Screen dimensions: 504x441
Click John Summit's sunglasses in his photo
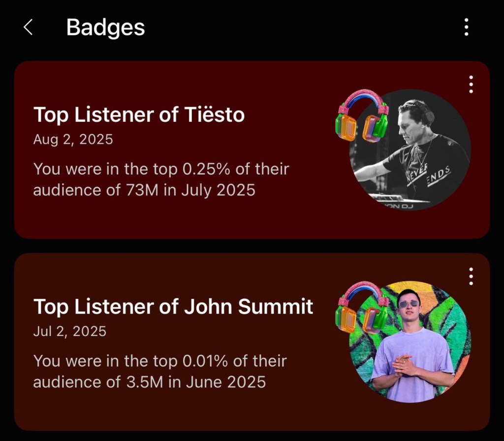tap(409, 304)
